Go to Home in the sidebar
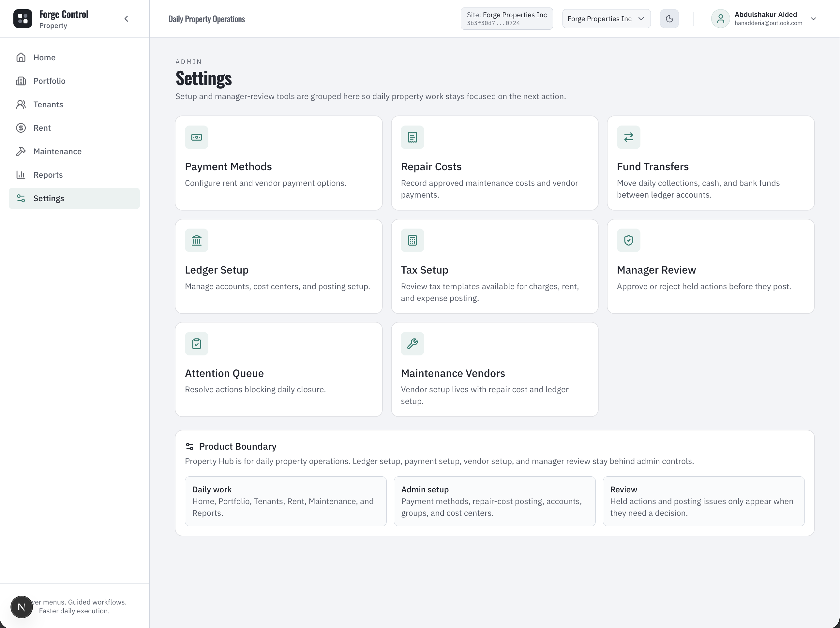This screenshot has width=840, height=628. [74, 57]
